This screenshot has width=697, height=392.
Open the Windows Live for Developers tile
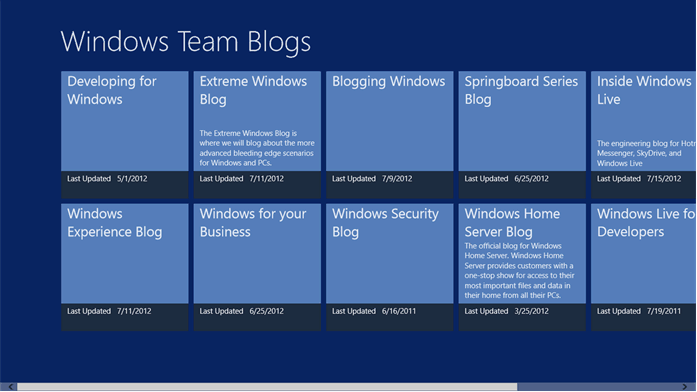coord(644,267)
